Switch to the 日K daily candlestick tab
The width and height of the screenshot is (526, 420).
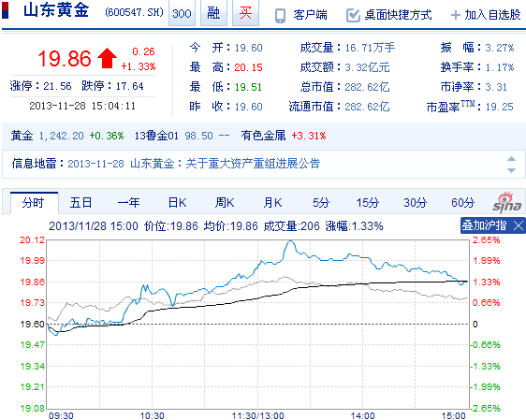tap(178, 203)
